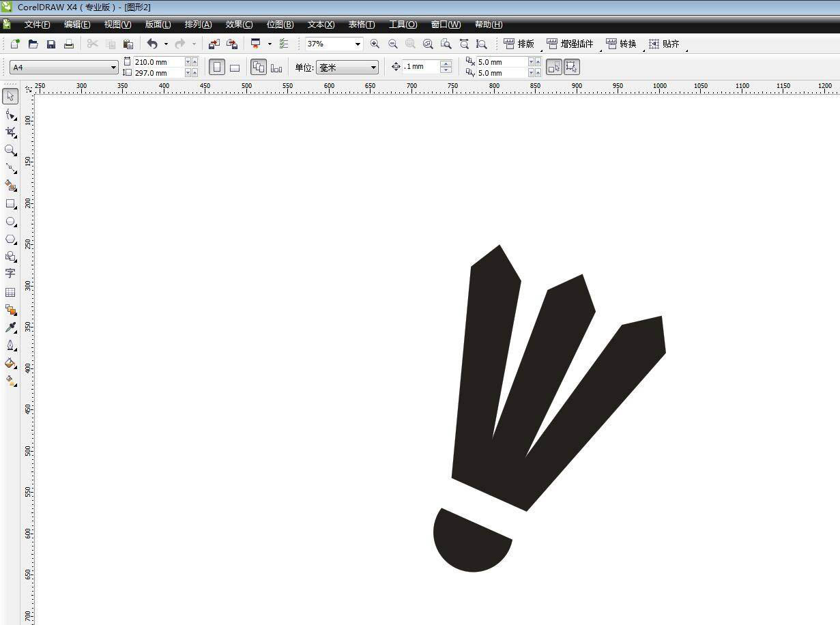Print the document

[x=68, y=44]
